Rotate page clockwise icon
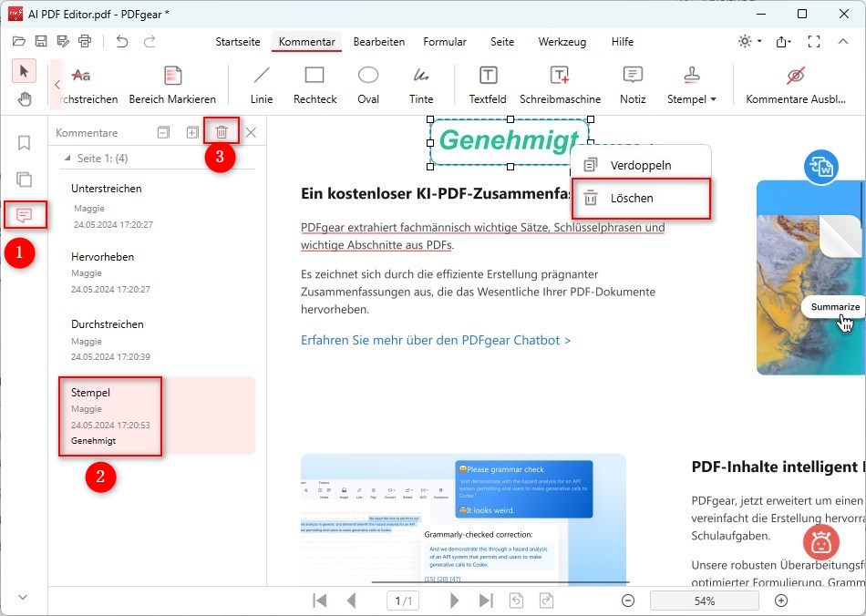 (x=546, y=601)
